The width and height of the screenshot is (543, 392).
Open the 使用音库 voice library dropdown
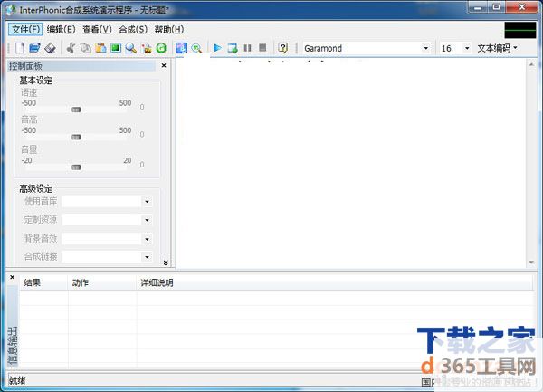(147, 201)
